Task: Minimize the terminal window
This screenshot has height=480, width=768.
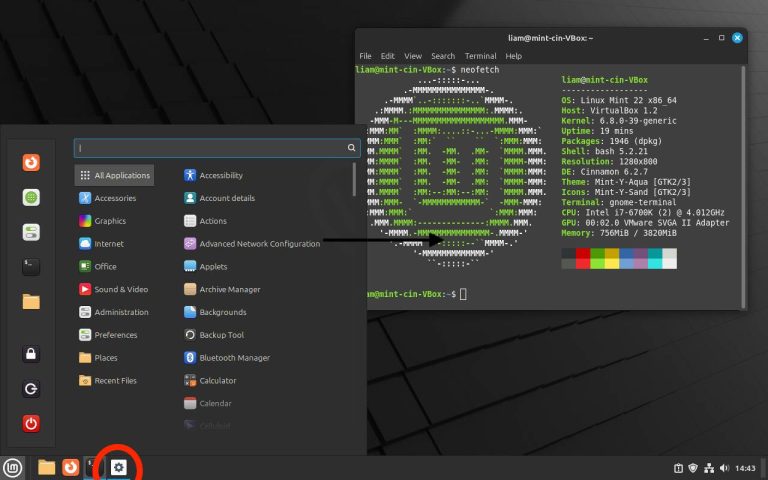Action: (x=706, y=38)
